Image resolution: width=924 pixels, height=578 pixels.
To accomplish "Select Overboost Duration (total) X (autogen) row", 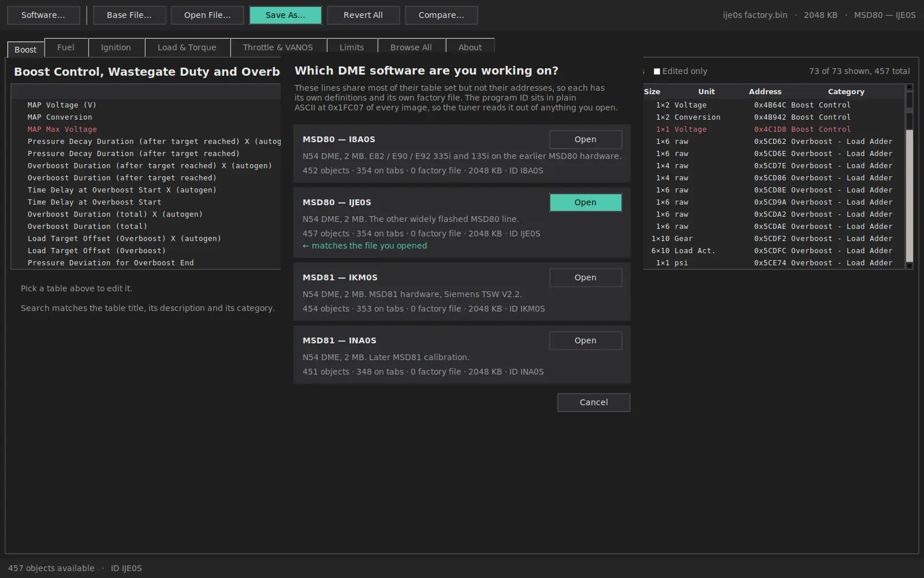I will (147, 214).
